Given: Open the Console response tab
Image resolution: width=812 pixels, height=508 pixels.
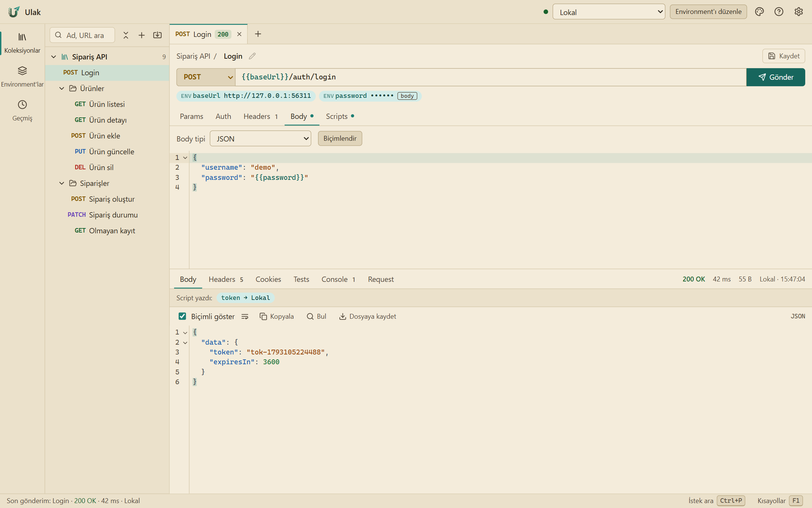Looking at the screenshot, I should (x=338, y=279).
